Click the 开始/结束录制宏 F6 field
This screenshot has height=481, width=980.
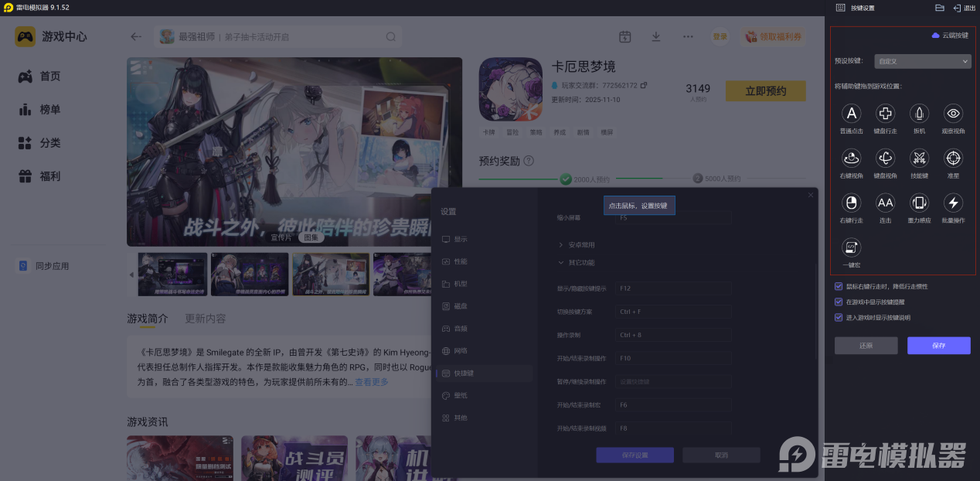pyautogui.click(x=673, y=404)
